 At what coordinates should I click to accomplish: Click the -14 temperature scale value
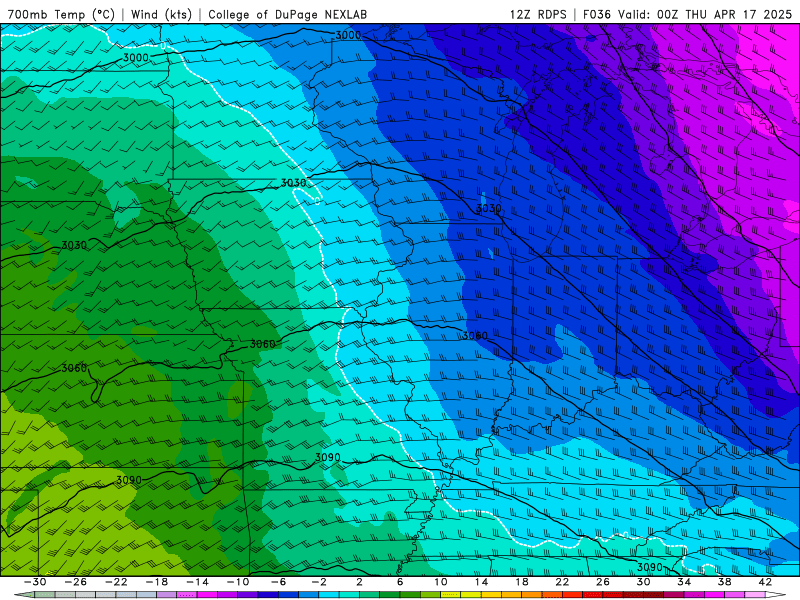click(x=197, y=582)
